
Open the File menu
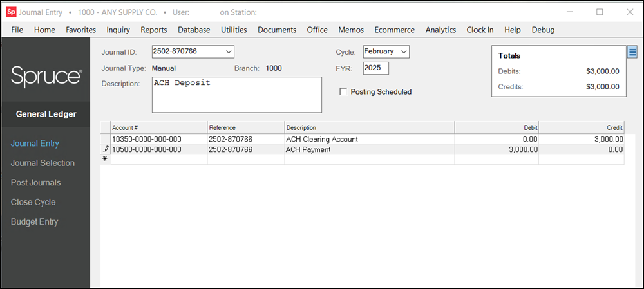[17, 30]
